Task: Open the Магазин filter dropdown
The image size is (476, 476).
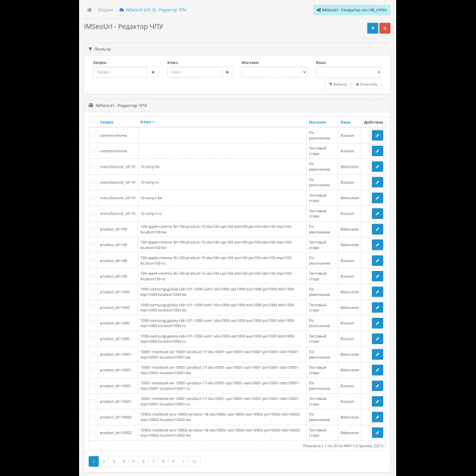Action: click(274, 72)
